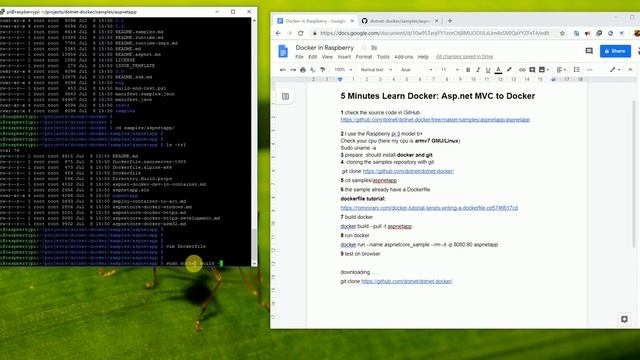Open the Help menu in Docs

(x=423, y=57)
